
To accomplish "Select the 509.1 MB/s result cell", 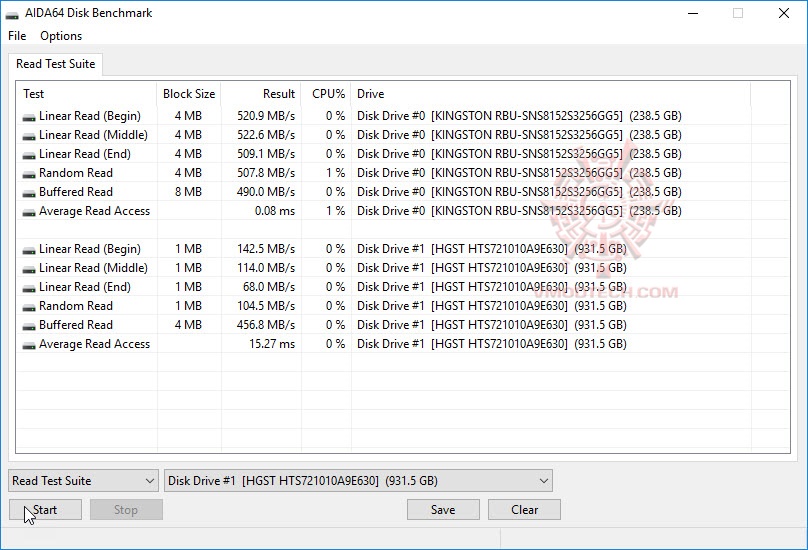I will pyautogui.click(x=266, y=154).
